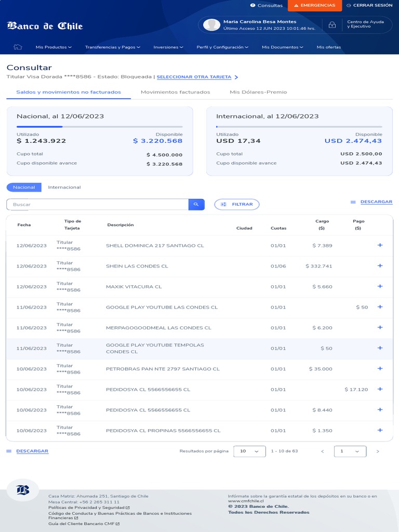Viewport: 399px width, 532px height.
Task: Open Mis Documentos dropdown menu
Action: (283, 47)
